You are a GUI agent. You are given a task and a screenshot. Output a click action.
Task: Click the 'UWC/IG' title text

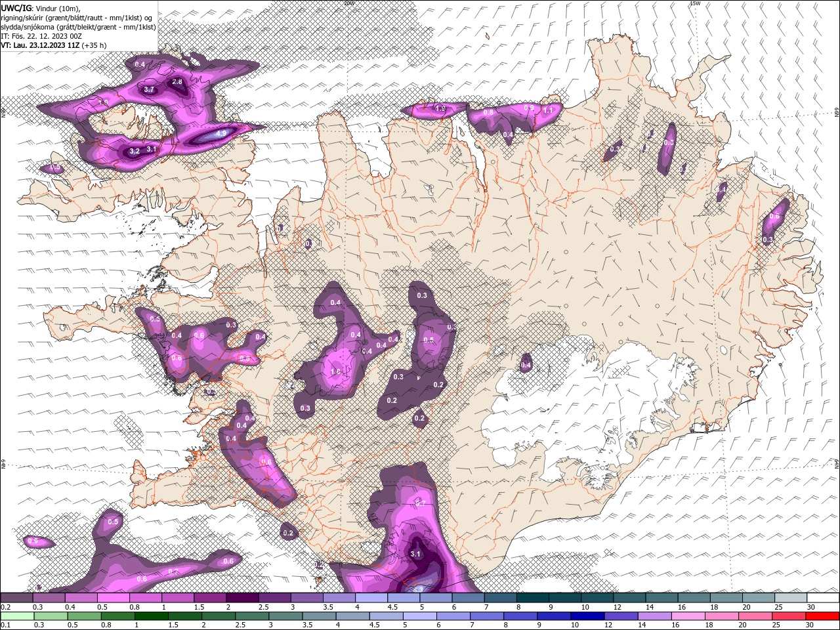16,7
